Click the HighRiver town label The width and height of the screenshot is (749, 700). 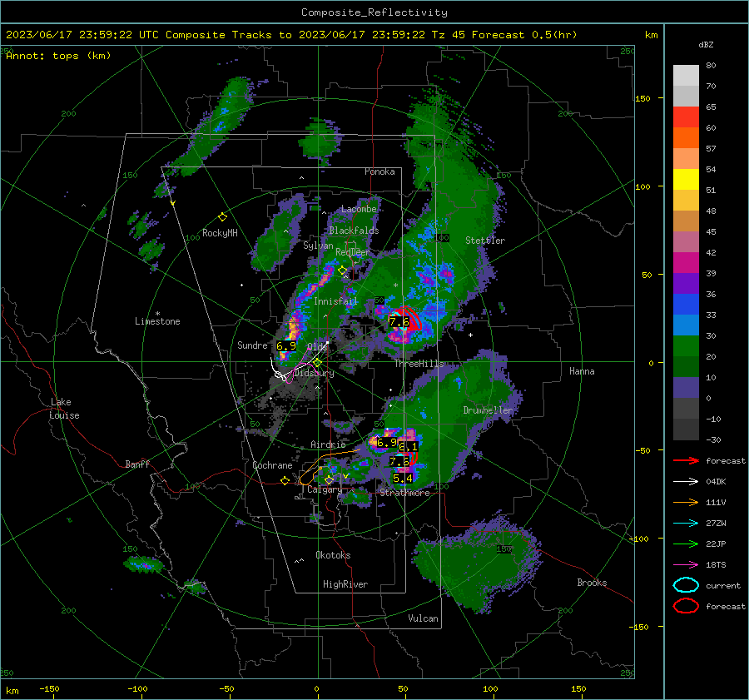point(345,584)
